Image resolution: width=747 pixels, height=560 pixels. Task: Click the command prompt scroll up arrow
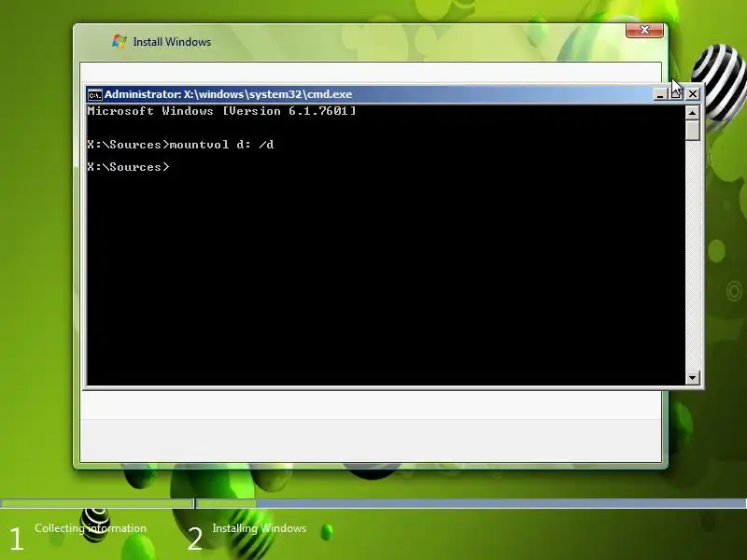coord(692,113)
